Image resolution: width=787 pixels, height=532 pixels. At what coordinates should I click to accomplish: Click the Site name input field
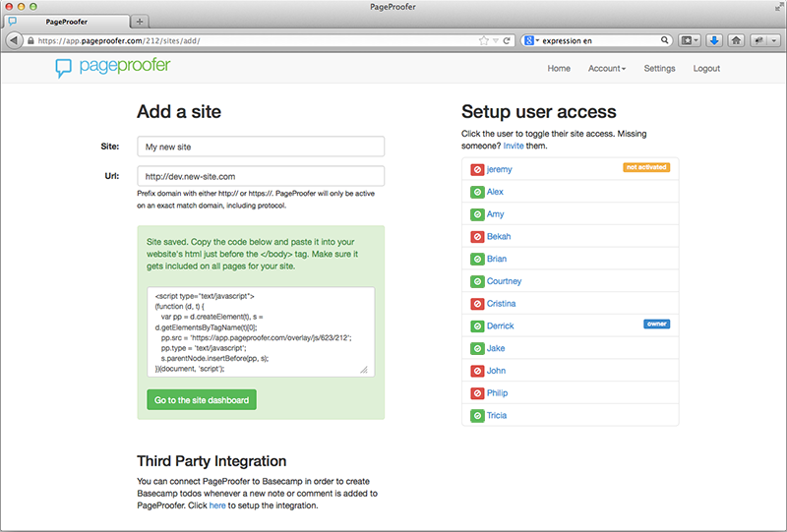(261, 148)
